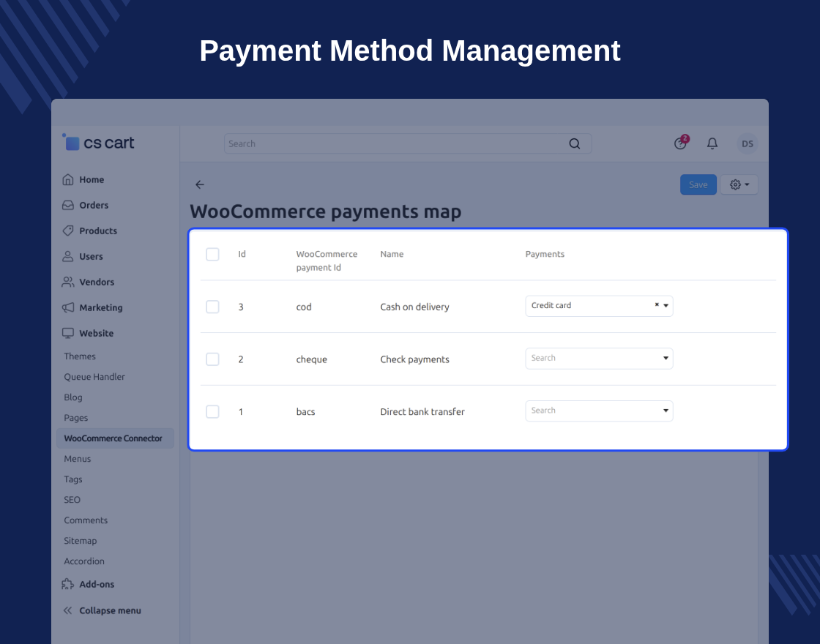Screen dimensions: 820x644
Task: Open the Users menu item
Action: tap(91, 256)
